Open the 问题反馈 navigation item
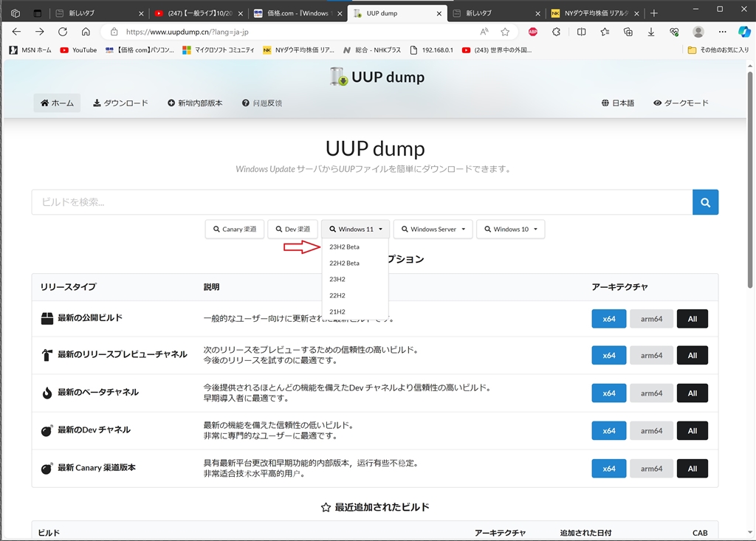756x541 pixels. tap(262, 103)
